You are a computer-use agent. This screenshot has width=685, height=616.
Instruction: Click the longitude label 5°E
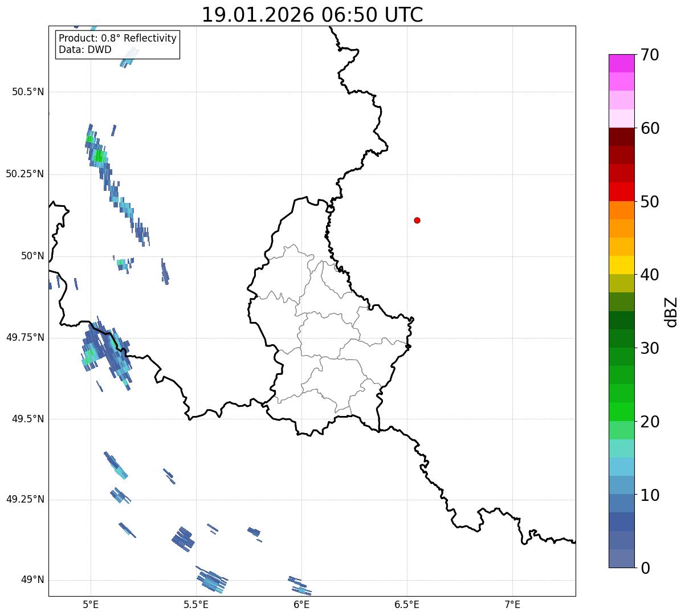(91, 604)
